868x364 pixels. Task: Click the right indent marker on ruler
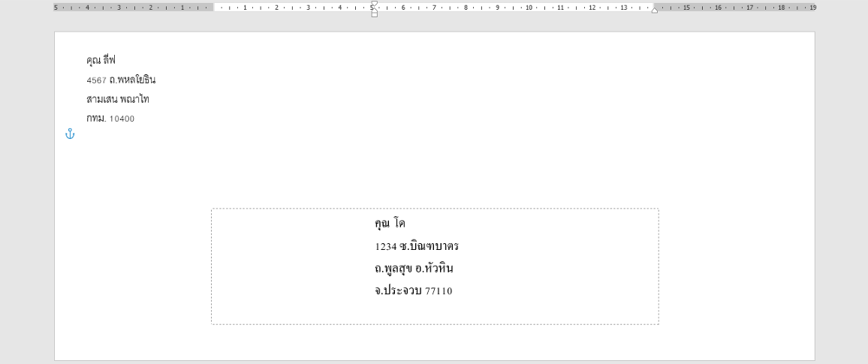[x=654, y=10]
